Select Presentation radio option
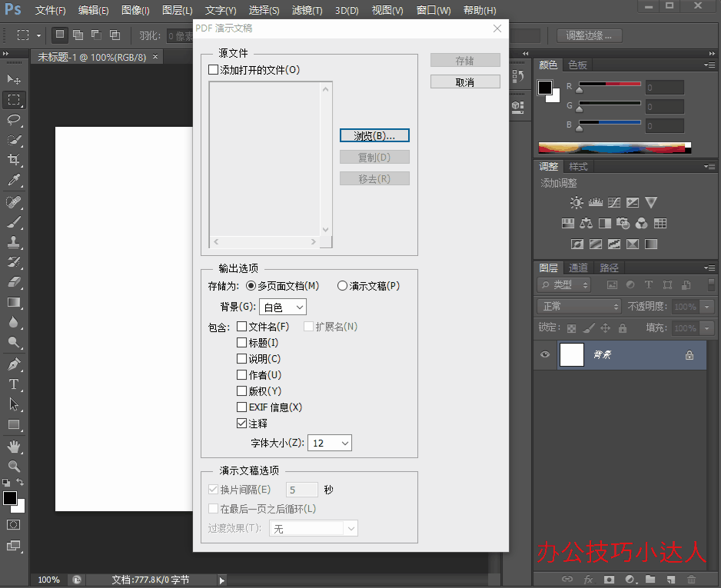The width and height of the screenshot is (721, 588). (342, 286)
